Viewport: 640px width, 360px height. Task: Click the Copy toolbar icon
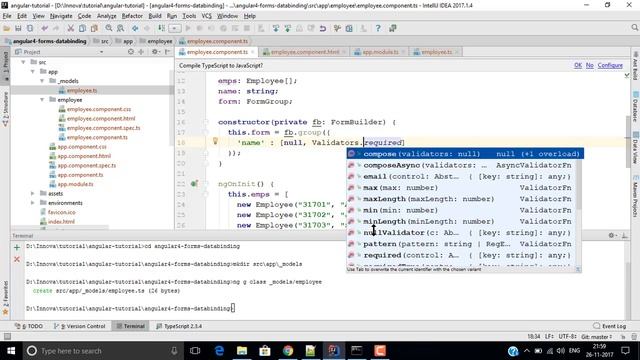(82, 28)
